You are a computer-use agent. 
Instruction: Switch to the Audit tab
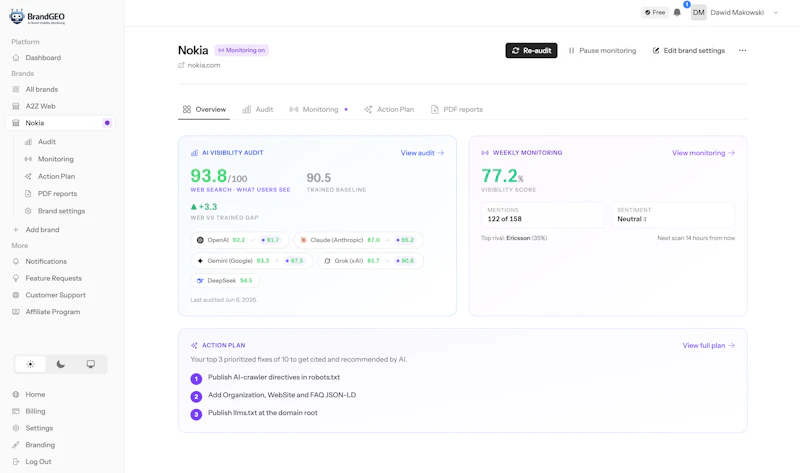(258, 109)
